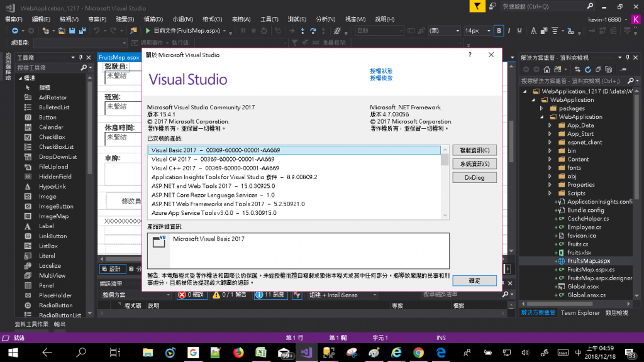644x362 pixels.
Task: Open the 編輯(E) menu
Action: (41, 19)
